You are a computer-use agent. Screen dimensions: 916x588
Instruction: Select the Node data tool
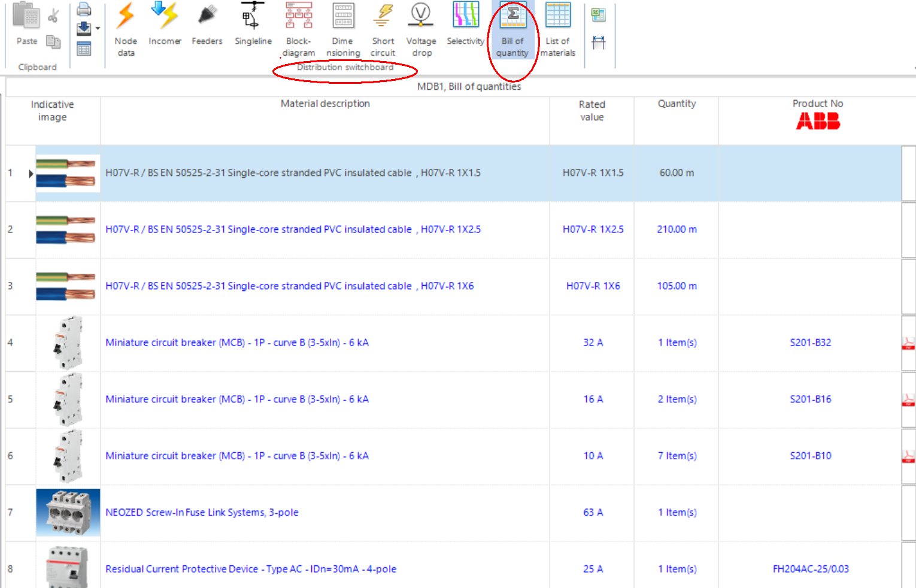125,27
